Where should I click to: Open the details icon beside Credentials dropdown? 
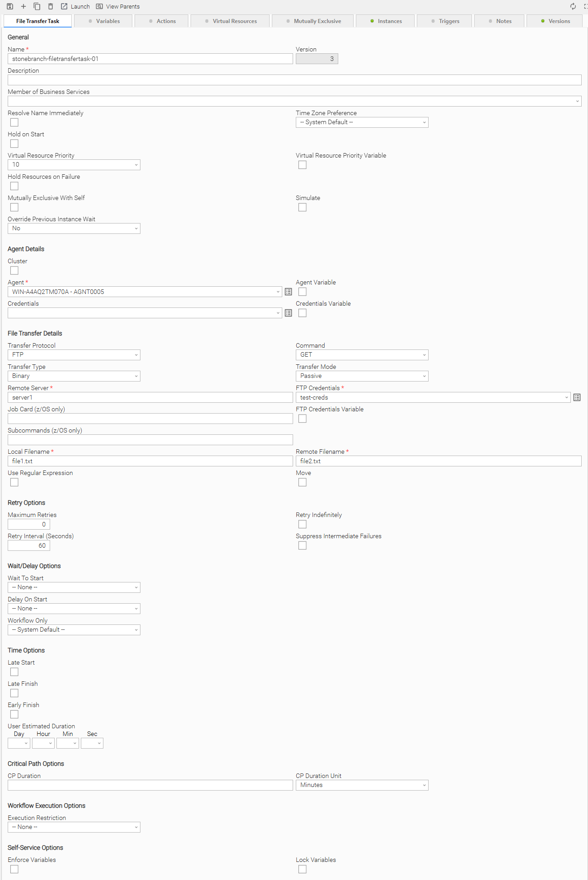(x=288, y=313)
